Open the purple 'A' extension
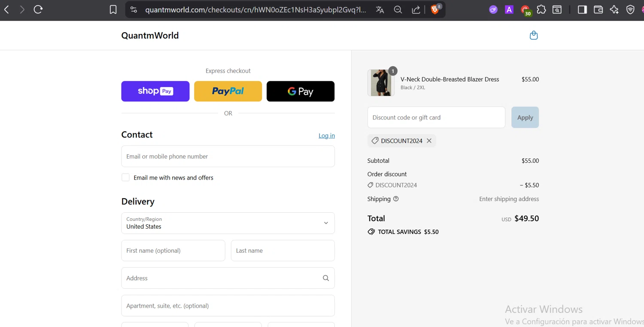The height and width of the screenshot is (327, 644). 509,9
